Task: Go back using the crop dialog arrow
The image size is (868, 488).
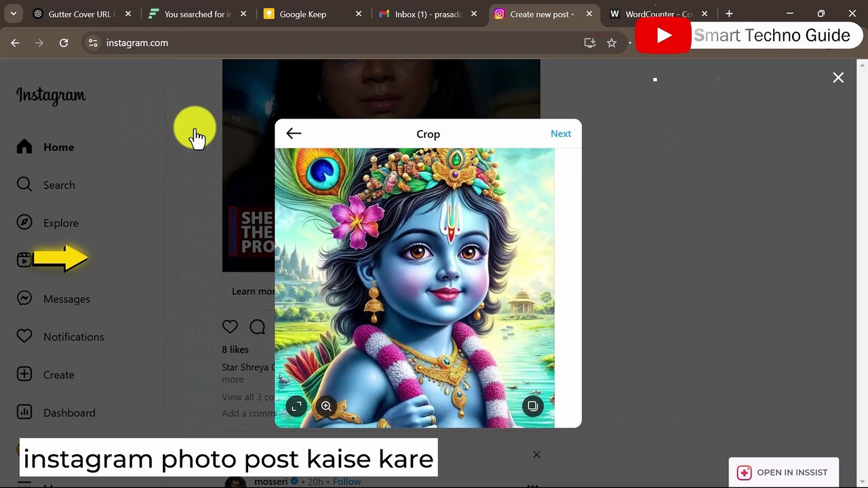Action: click(x=294, y=134)
